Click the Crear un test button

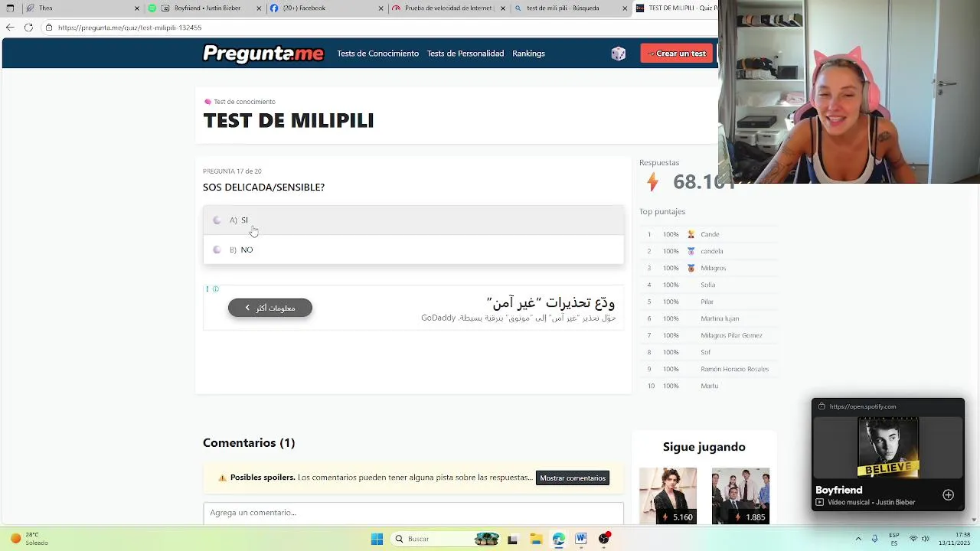tap(677, 54)
